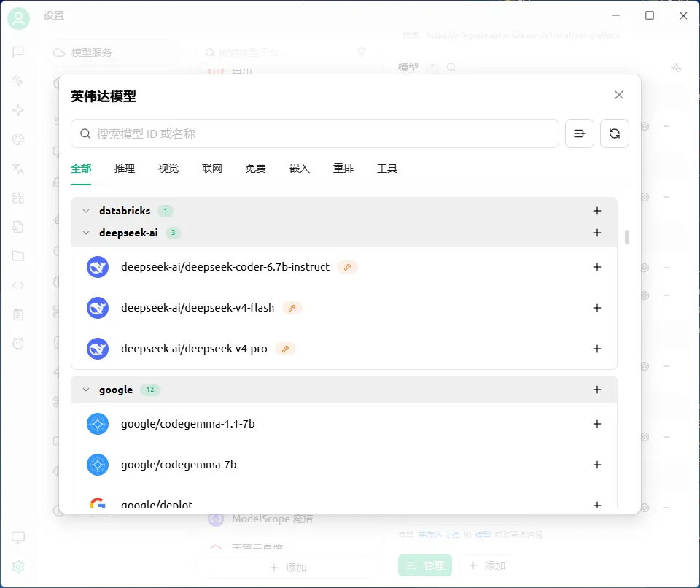700x588 pixels.
Task: Click the refresh model list icon button
Action: (614, 134)
